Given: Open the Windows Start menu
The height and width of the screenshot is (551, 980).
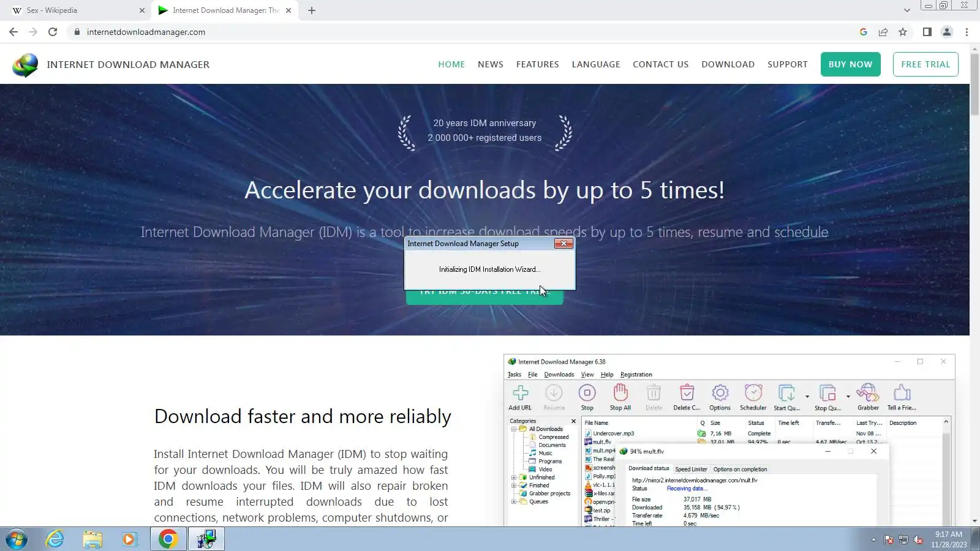Looking at the screenshot, I should tap(17, 539).
